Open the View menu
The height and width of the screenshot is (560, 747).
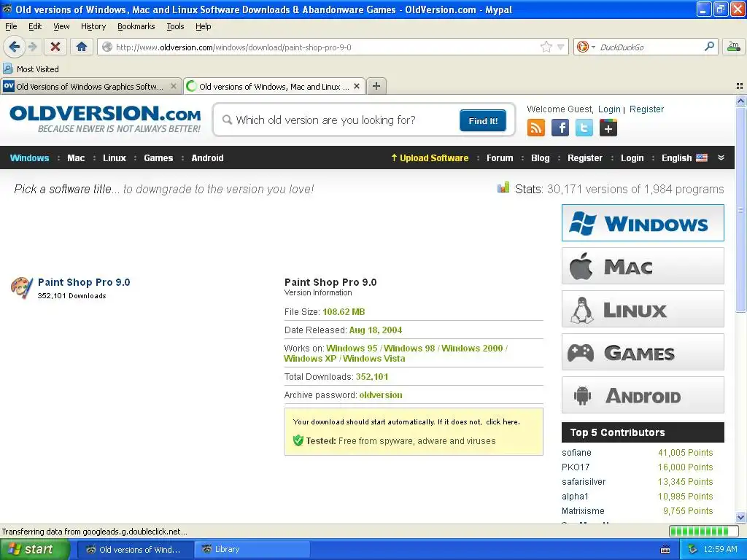pos(61,26)
